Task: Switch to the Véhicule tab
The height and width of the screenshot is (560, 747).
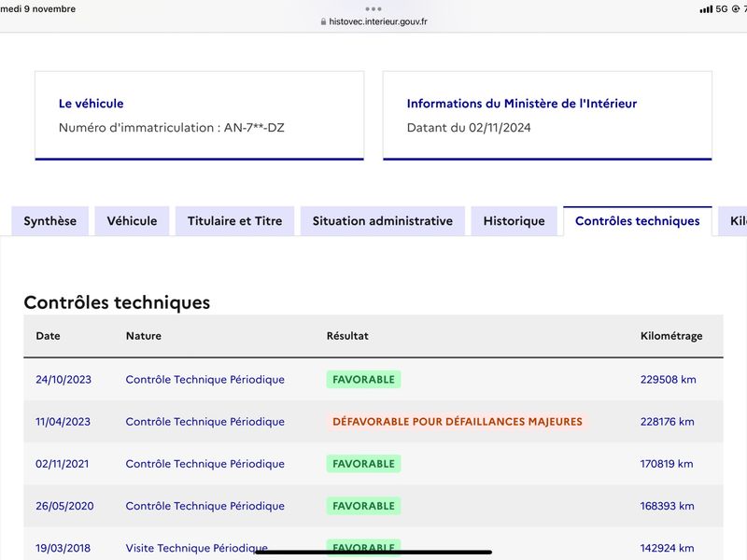Action: pos(132,221)
